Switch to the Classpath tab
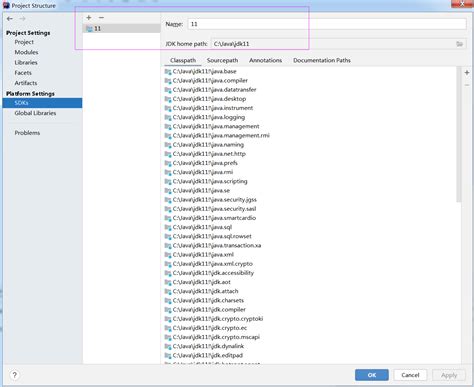The image size is (474, 387). click(x=183, y=60)
